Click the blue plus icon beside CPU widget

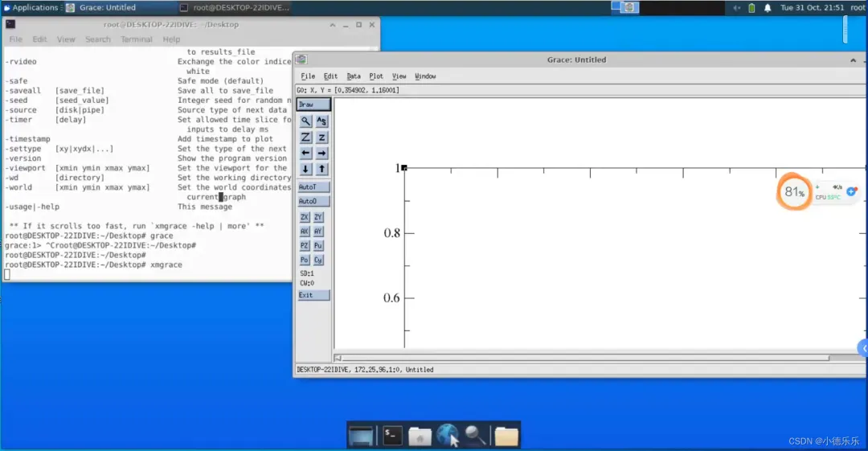(x=851, y=191)
